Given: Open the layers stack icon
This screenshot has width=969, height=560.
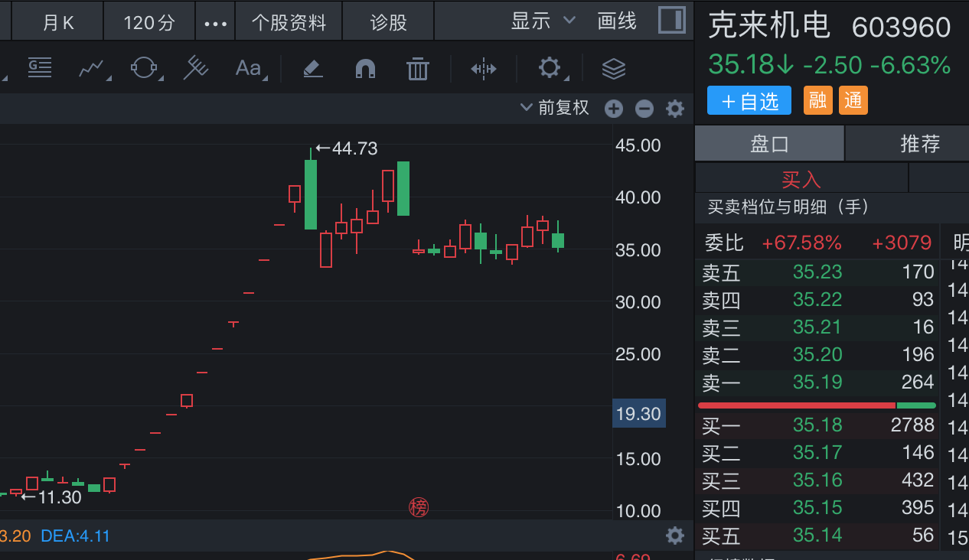Looking at the screenshot, I should pyautogui.click(x=614, y=69).
